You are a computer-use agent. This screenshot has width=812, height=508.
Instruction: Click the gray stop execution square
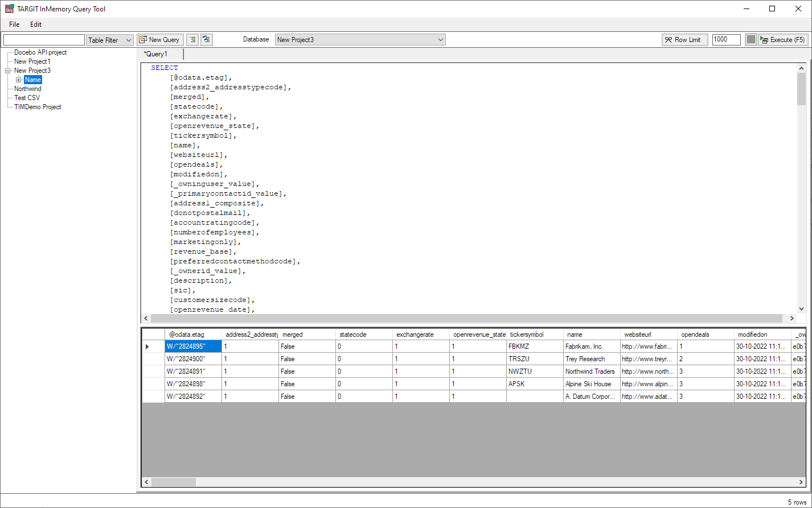(751, 40)
